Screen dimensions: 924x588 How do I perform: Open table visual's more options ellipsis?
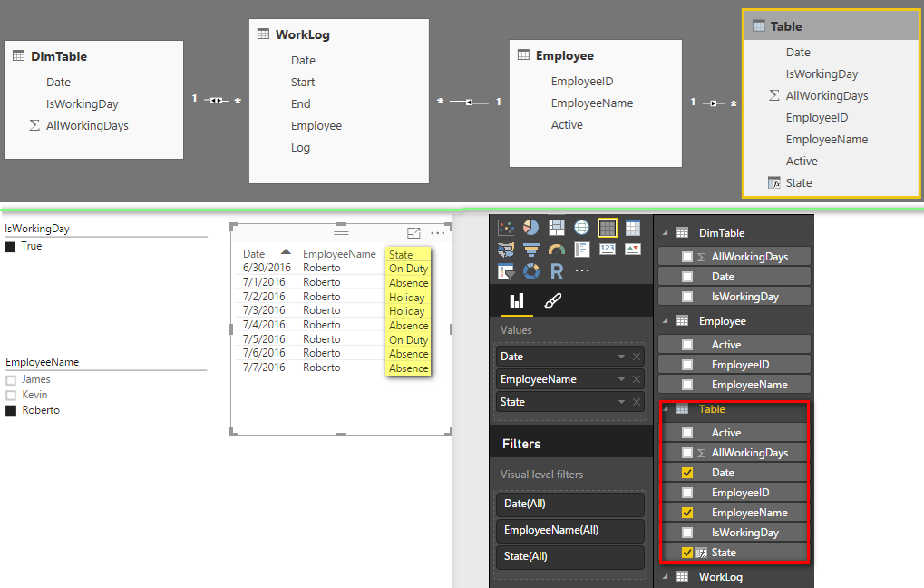tap(437, 233)
